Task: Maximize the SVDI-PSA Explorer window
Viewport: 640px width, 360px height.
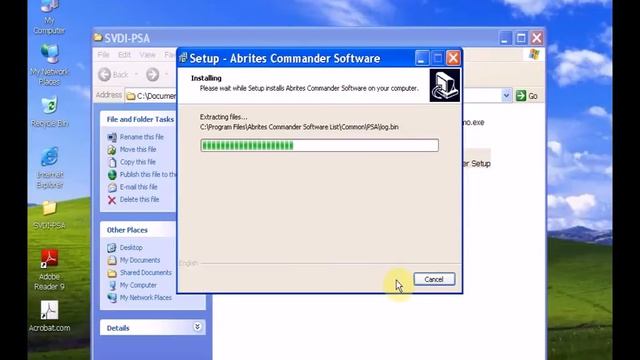Action: coord(521,38)
